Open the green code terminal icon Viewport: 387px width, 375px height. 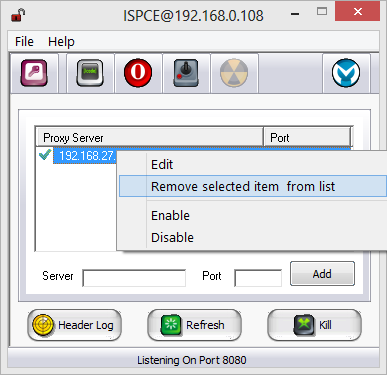(90, 73)
